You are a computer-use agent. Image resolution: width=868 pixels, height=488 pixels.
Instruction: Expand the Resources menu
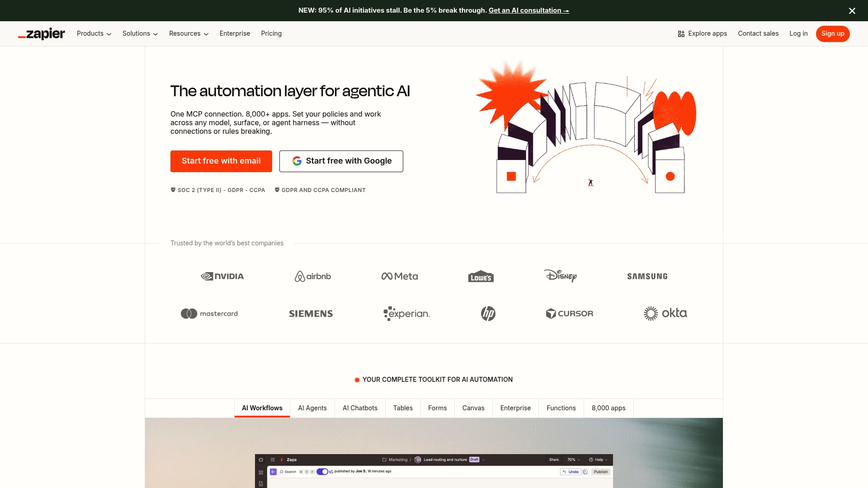pyautogui.click(x=189, y=33)
